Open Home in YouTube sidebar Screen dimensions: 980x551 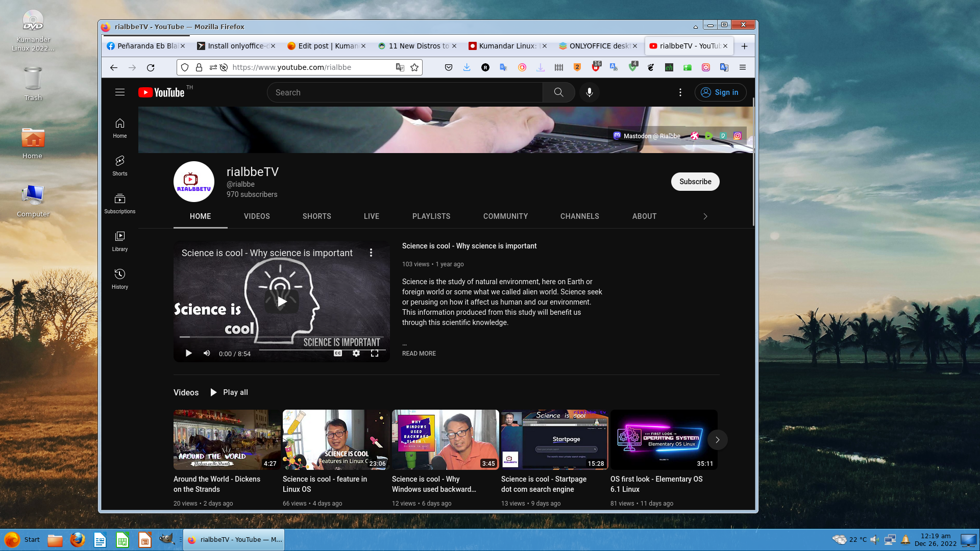click(x=120, y=128)
